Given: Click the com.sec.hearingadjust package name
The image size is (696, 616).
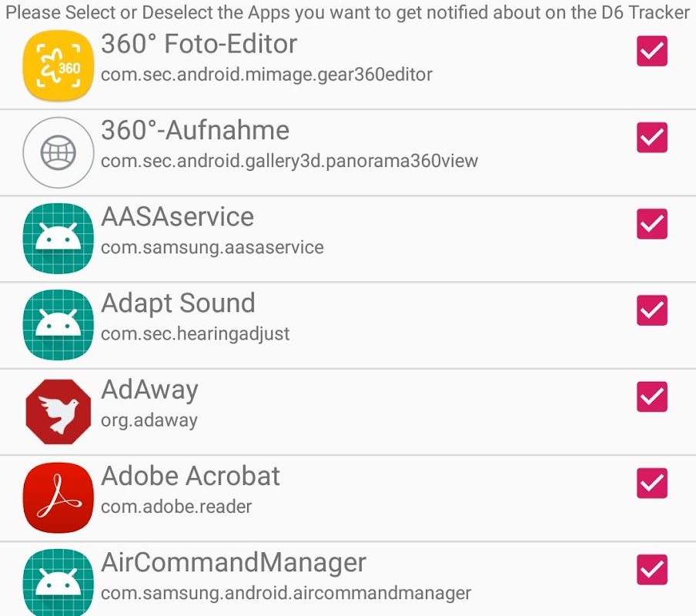Looking at the screenshot, I should (x=195, y=335).
